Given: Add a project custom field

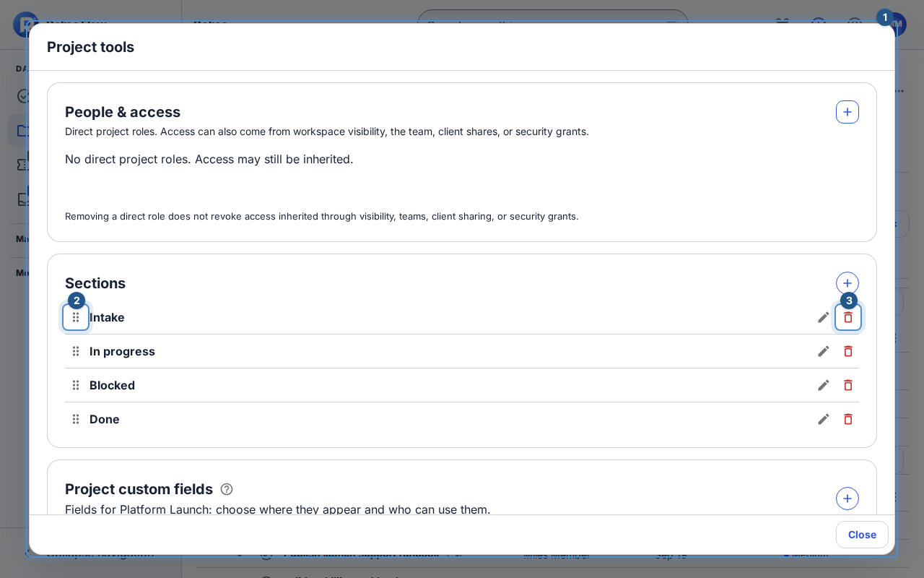Looking at the screenshot, I should pyautogui.click(x=847, y=499).
